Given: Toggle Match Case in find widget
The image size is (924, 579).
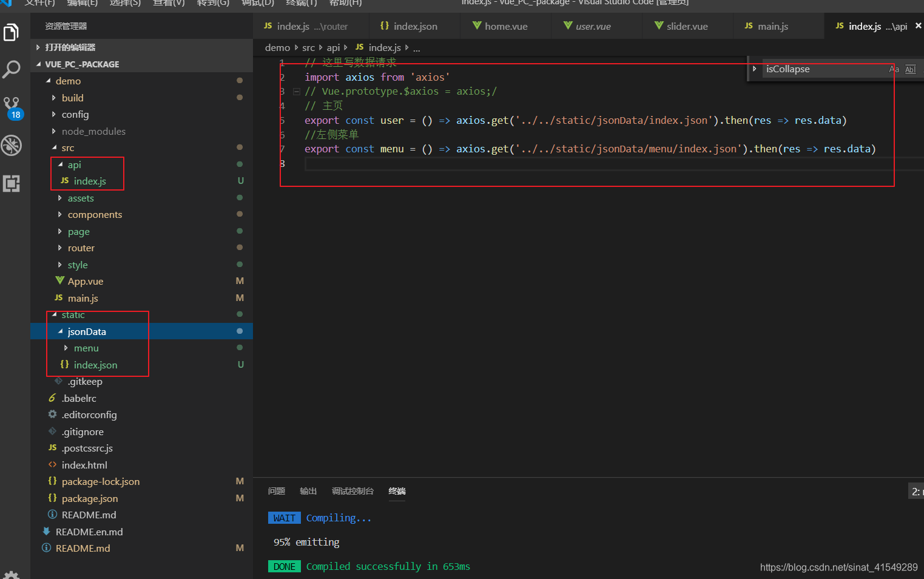Looking at the screenshot, I should [x=894, y=69].
